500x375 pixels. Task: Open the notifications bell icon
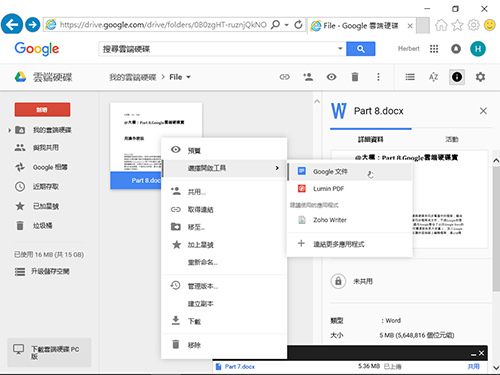pos(456,49)
